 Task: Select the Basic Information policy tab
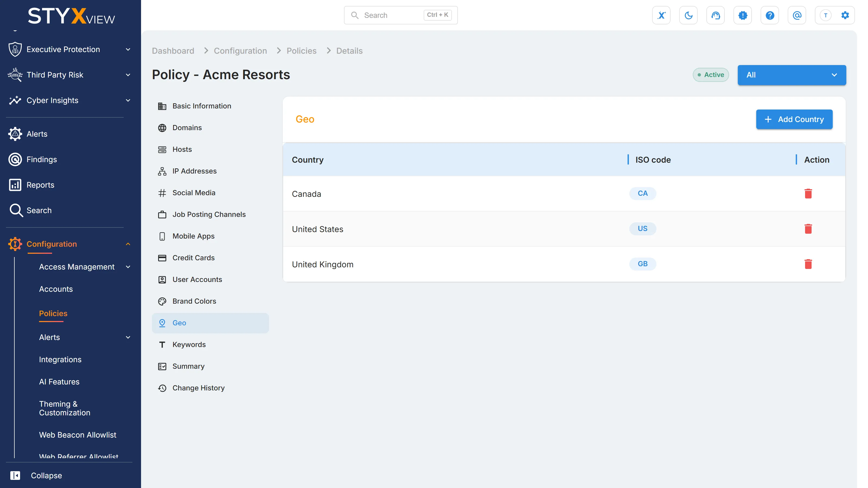210,106
